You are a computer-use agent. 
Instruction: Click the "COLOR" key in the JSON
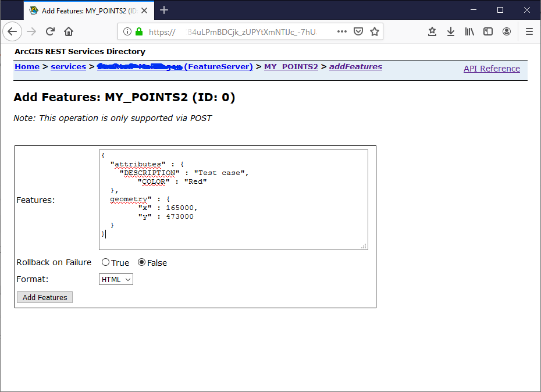(x=154, y=181)
